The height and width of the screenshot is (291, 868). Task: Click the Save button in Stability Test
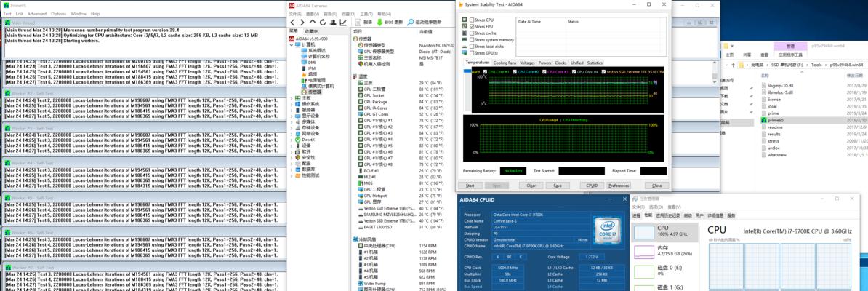coord(558,186)
